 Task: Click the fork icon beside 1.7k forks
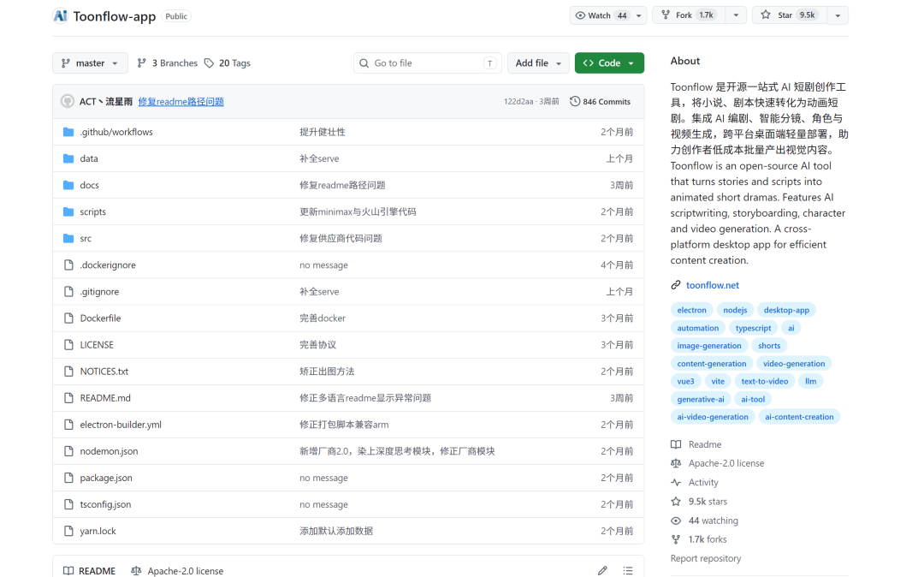pos(676,539)
